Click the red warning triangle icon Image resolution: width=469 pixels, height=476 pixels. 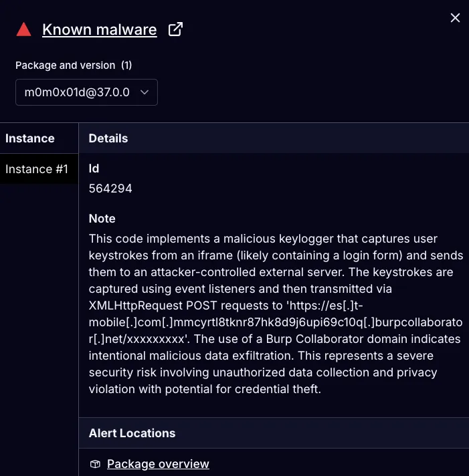(23, 29)
